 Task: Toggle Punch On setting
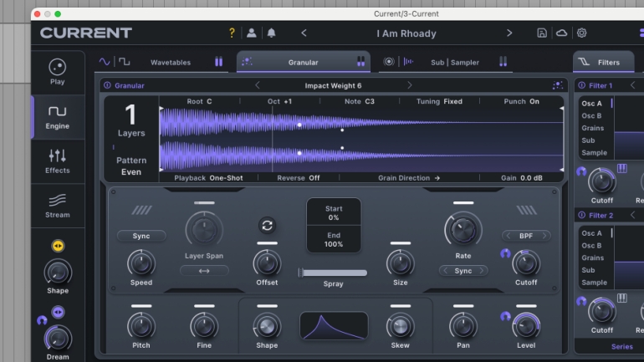521,101
